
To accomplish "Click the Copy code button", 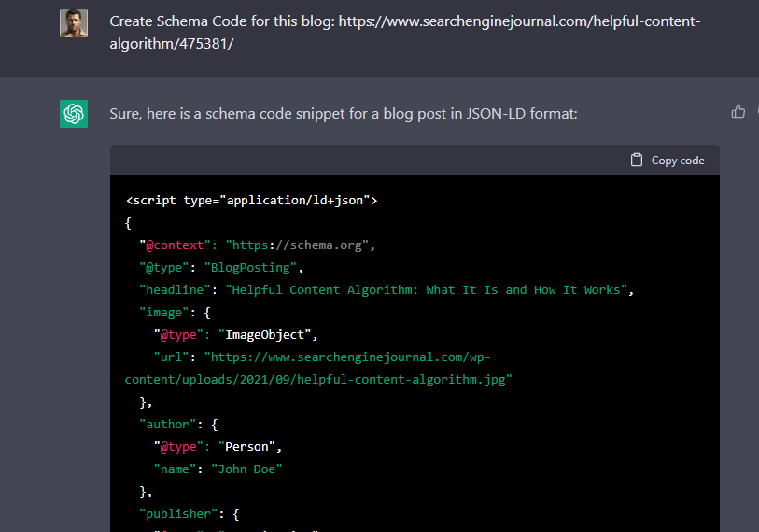I will 668,161.
